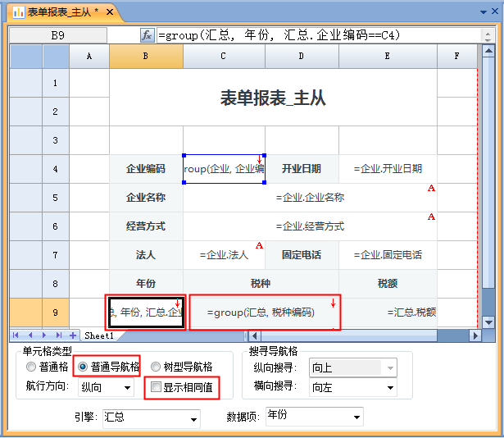Click the report icon on document tab
The height and width of the screenshot is (438, 504).
(18, 12)
